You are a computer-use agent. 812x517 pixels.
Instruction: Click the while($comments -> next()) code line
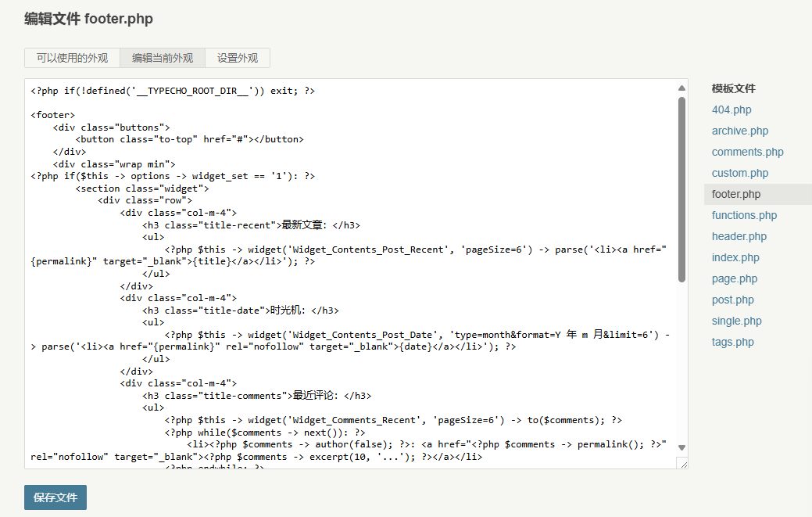coord(265,433)
